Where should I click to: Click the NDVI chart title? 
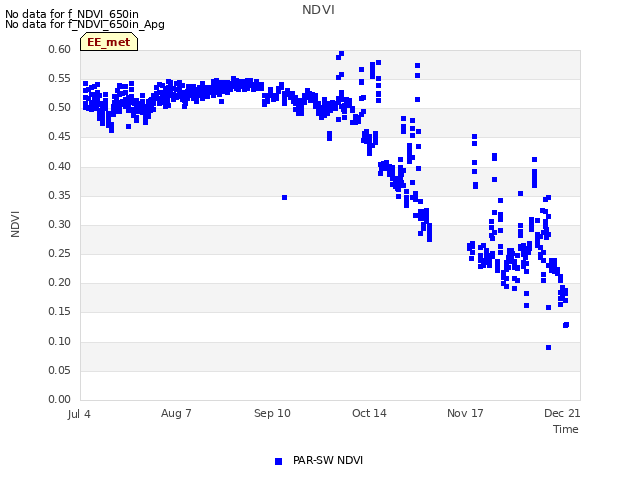318,10
